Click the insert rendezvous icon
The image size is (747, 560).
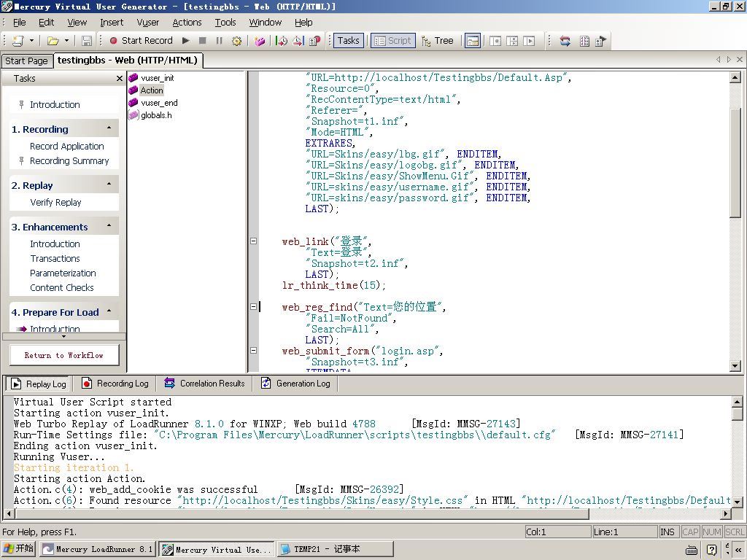pyautogui.click(x=315, y=41)
